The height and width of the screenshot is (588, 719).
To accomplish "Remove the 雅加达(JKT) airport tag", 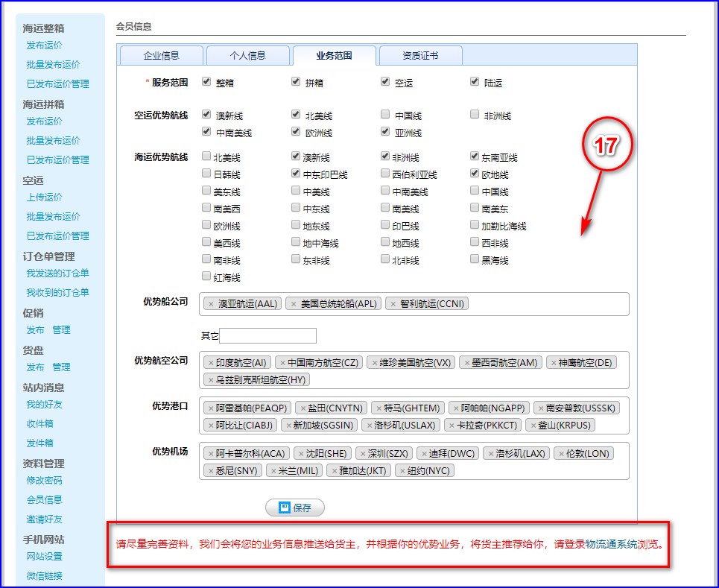I will [335, 471].
